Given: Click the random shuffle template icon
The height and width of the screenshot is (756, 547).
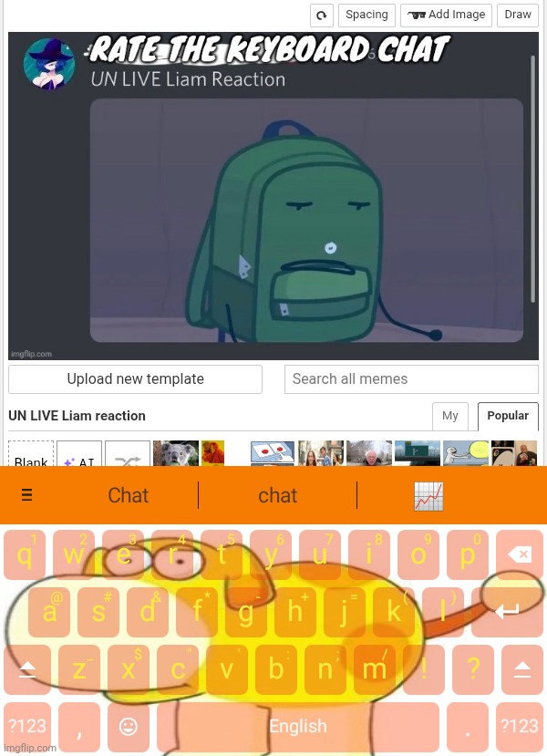Looking at the screenshot, I should 128,454.
